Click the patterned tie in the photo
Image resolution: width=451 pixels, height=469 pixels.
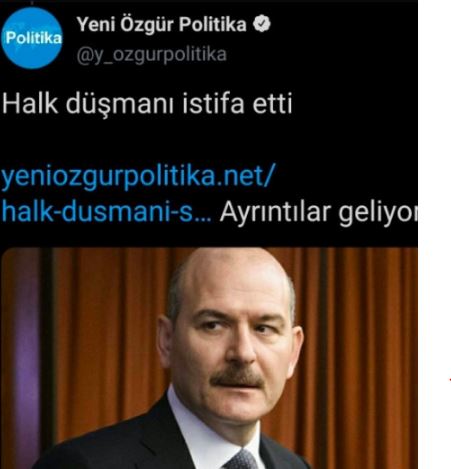[242, 460]
